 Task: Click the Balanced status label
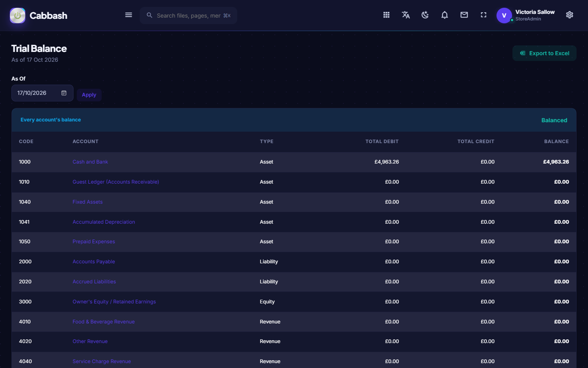[x=554, y=120]
